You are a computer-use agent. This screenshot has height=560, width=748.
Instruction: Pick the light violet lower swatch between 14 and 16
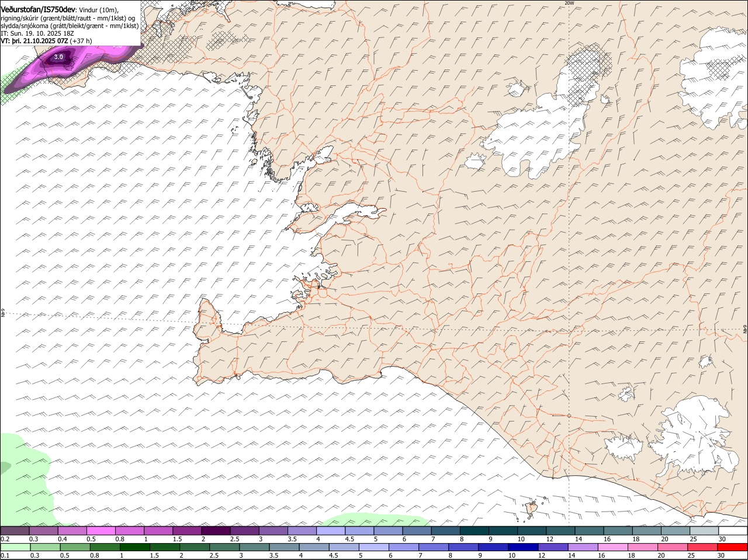pyautogui.click(x=583, y=547)
